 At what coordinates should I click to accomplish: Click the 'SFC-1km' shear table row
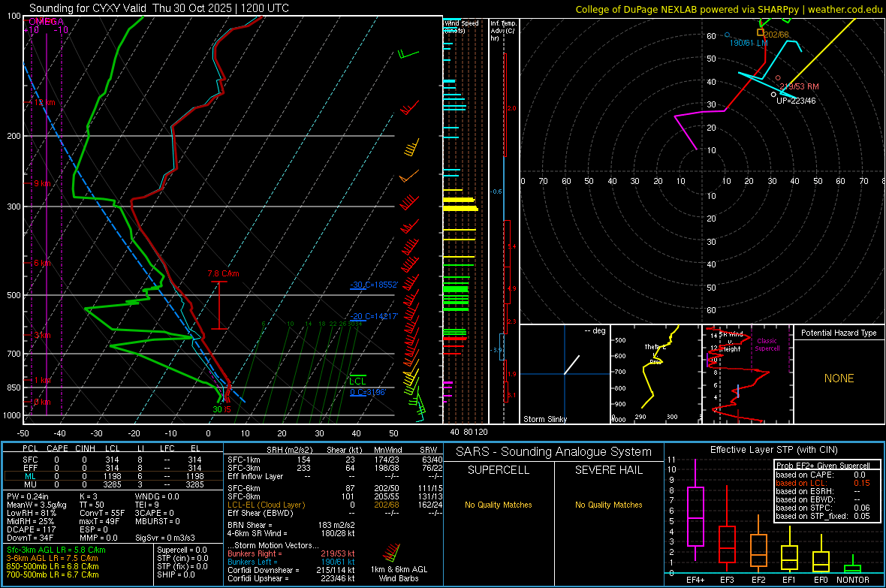point(335,460)
